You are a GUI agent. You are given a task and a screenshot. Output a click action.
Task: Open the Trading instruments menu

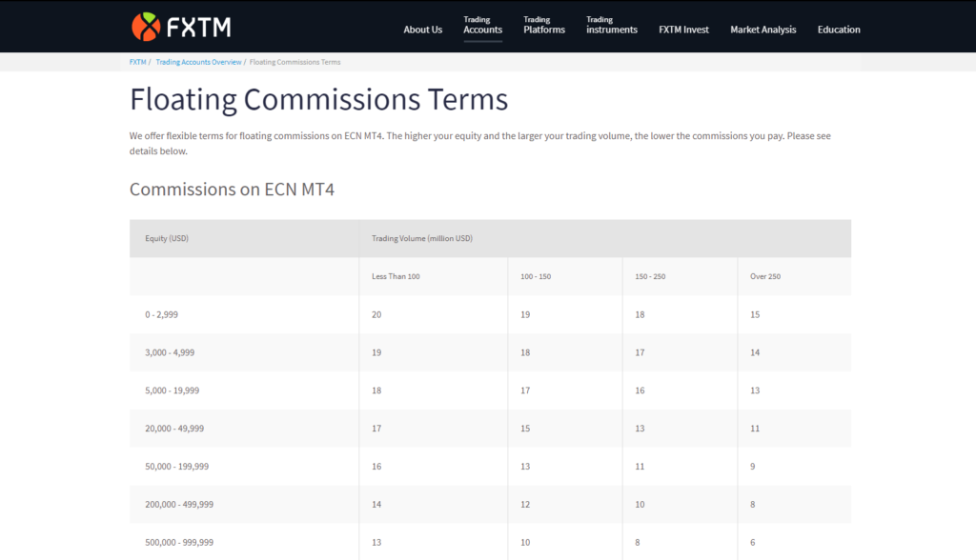[611, 24]
